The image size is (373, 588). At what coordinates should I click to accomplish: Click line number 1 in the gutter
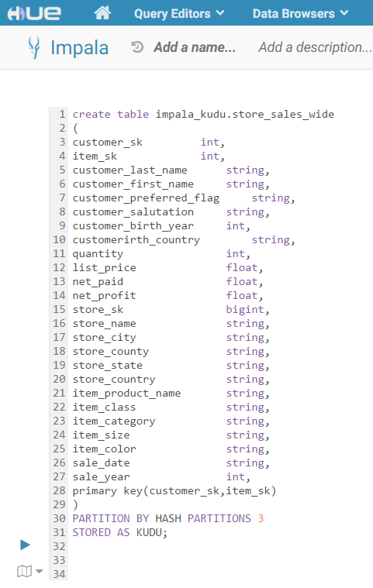62,114
